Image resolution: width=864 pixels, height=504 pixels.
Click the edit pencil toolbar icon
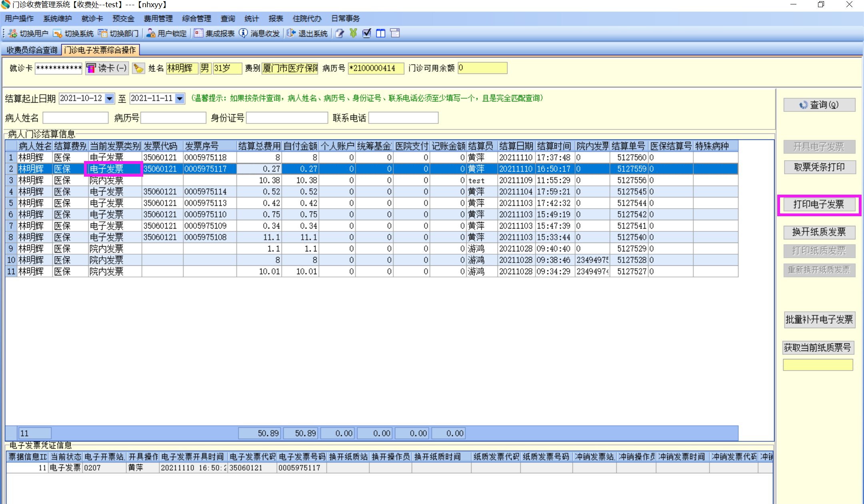(x=339, y=33)
